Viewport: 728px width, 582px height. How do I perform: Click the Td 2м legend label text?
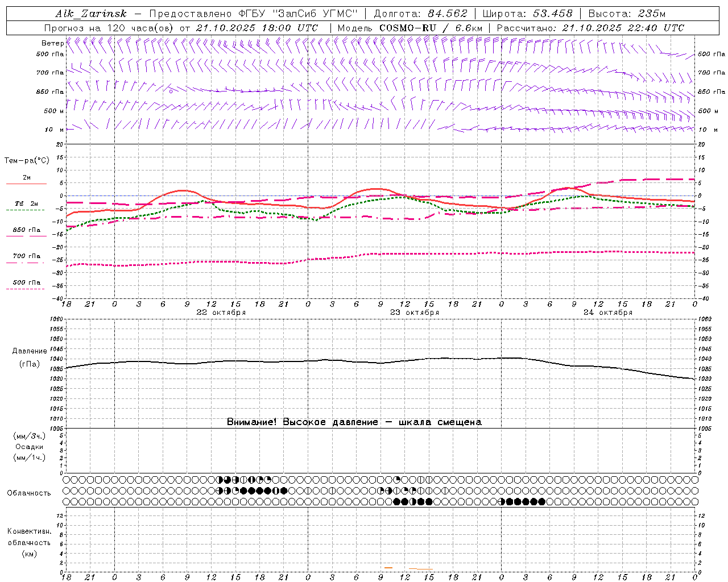coord(27,203)
